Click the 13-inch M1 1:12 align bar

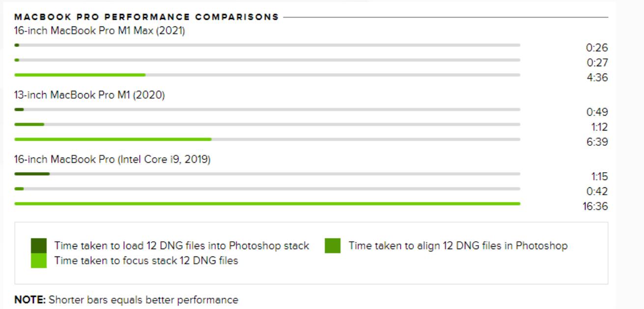[29, 125]
